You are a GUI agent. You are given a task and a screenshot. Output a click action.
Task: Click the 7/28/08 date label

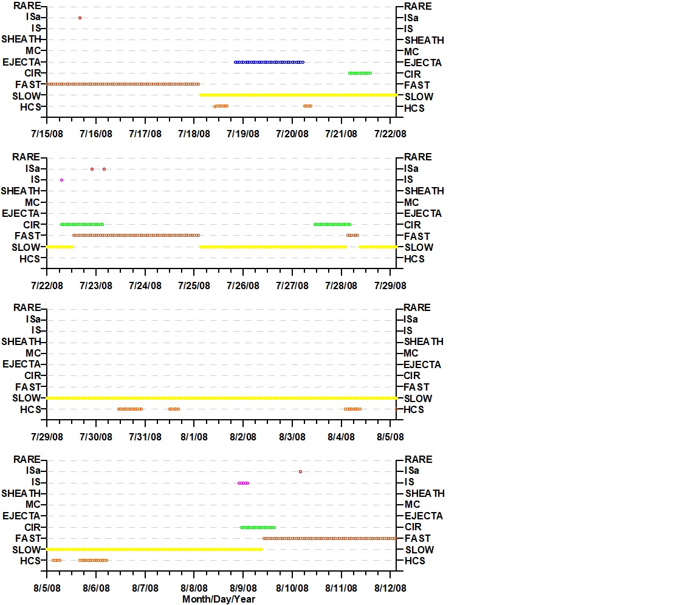pyautogui.click(x=341, y=285)
